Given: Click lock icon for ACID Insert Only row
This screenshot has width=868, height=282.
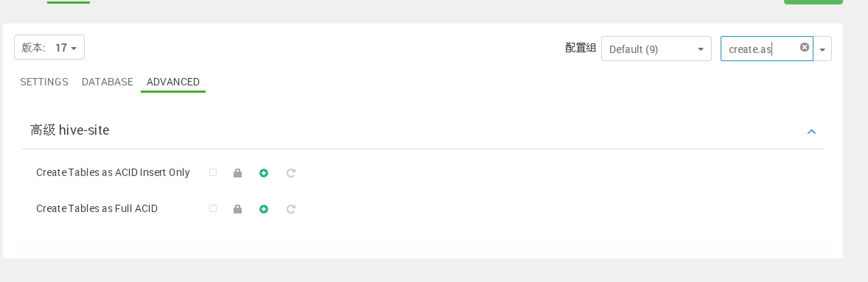Looking at the screenshot, I should 238,173.
